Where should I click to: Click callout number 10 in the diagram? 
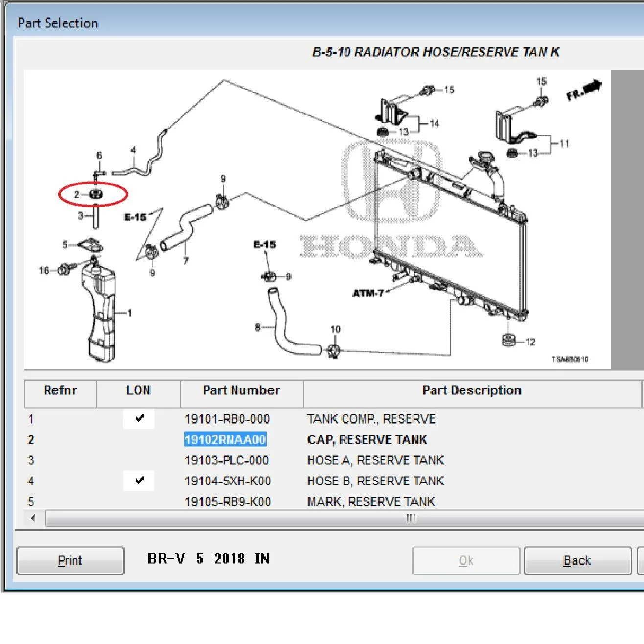[x=336, y=329]
